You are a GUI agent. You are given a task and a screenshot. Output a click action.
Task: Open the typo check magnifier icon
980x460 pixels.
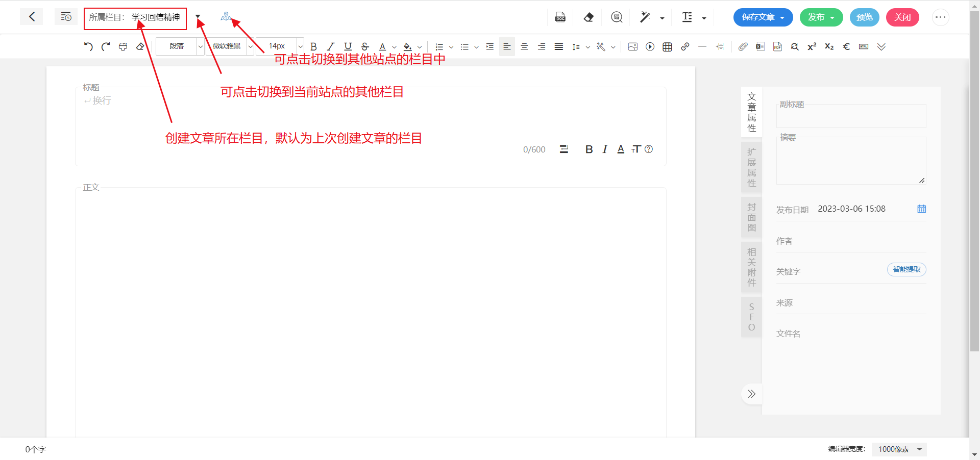click(617, 17)
